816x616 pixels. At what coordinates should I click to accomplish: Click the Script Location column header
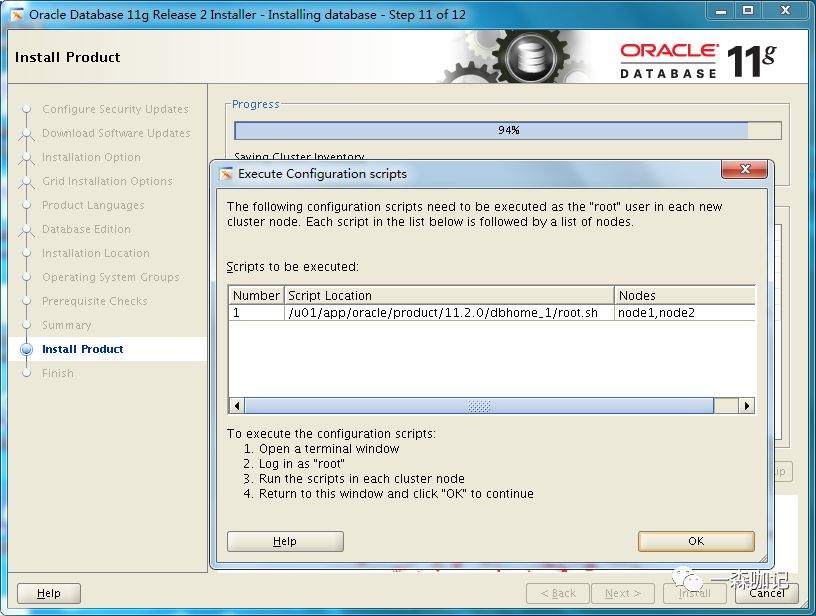pyautogui.click(x=449, y=296)
